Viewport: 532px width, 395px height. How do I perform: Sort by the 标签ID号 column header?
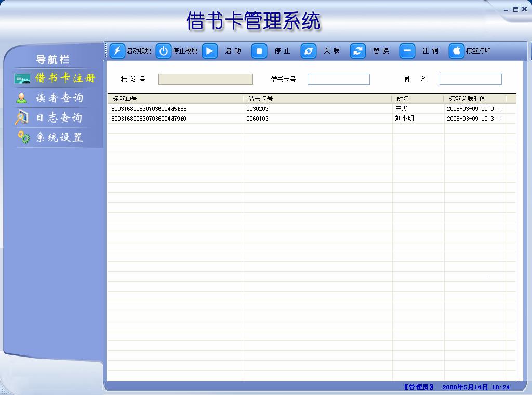(x=176, y=99)
